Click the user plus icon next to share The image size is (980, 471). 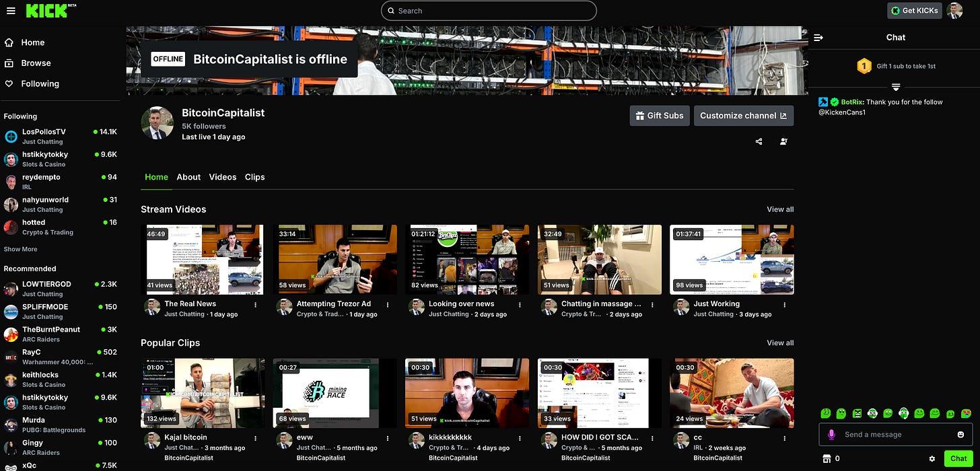[x=783, y=141]
